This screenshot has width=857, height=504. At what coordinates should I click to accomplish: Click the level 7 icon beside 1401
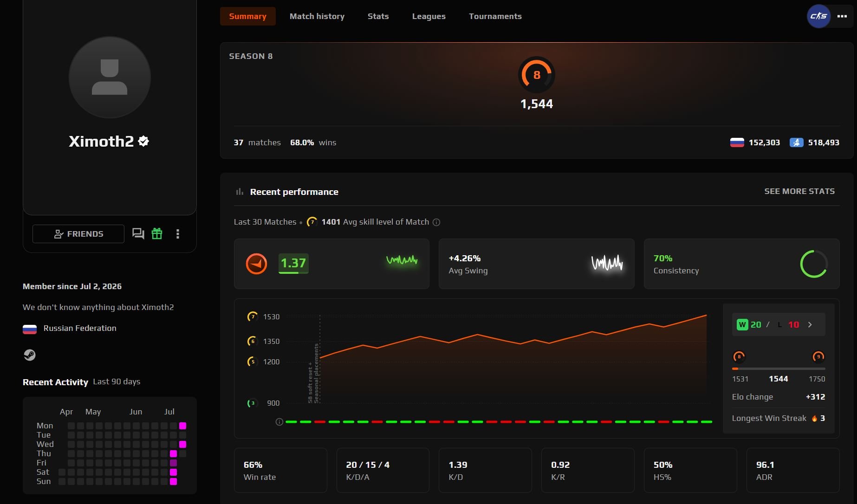(x=312, y=222)
